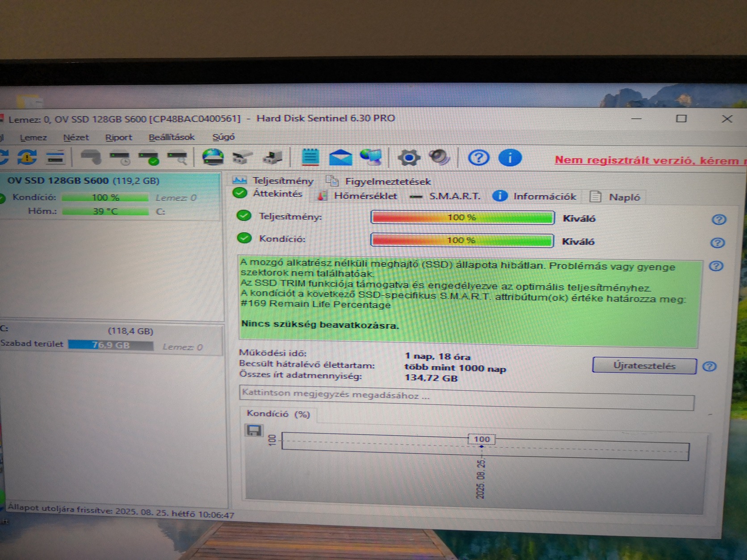
Task: Click the '1 nap, 18 óra' operating time value
Action: tap(437, 356)
